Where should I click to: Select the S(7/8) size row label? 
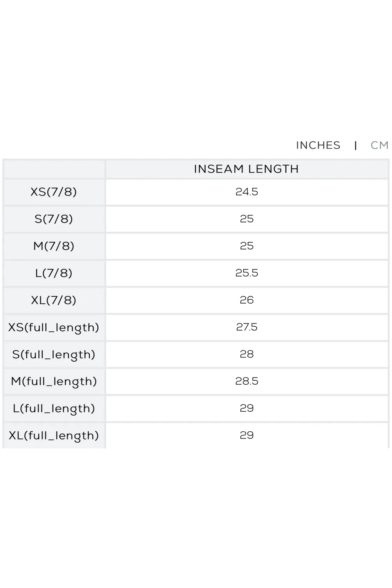click(54, 219)
